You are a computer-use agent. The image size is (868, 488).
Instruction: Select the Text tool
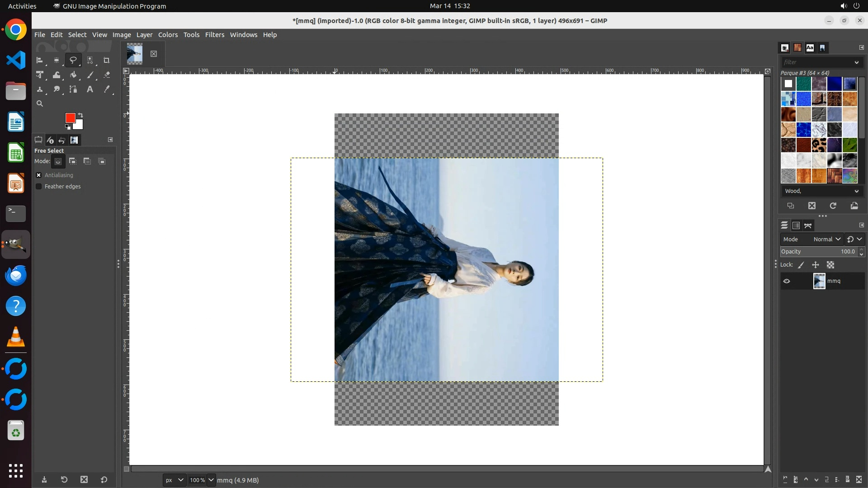coord(90,89)
